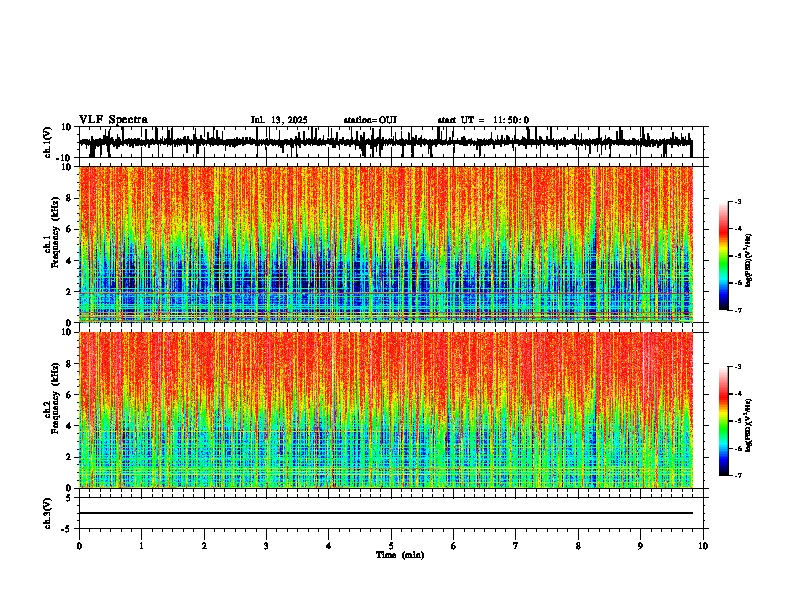Select the 'ch.3(V)' axis label
The height and width of the screenshot is (612, 792).
pos(48,513)
